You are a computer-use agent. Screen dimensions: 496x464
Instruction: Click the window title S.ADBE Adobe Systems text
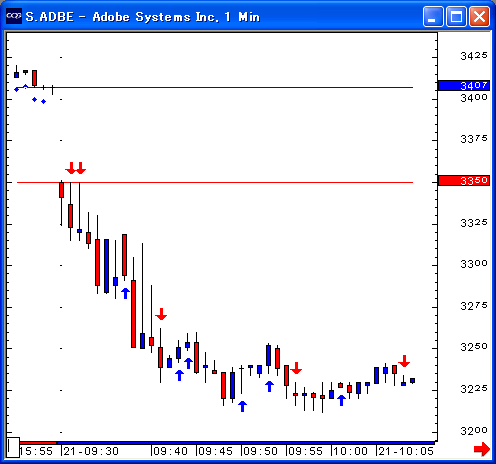point(143,17)
